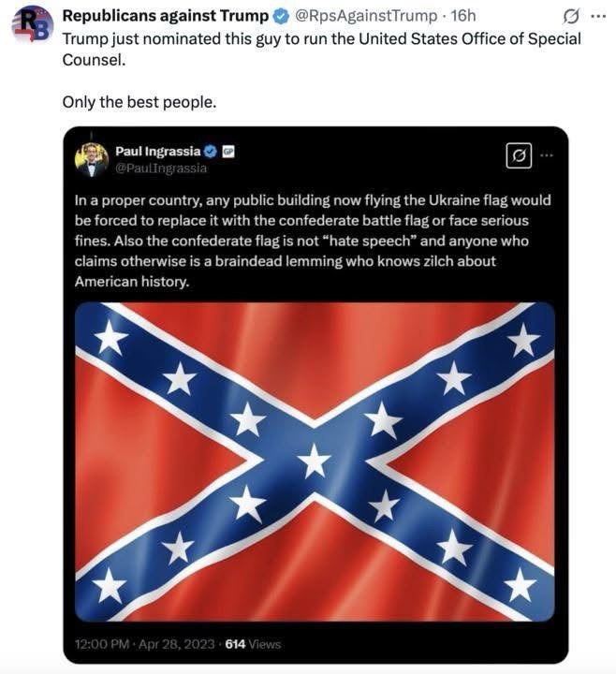Open the more options menu for the main post
This screenshot has width=616, height=674.
597,16
